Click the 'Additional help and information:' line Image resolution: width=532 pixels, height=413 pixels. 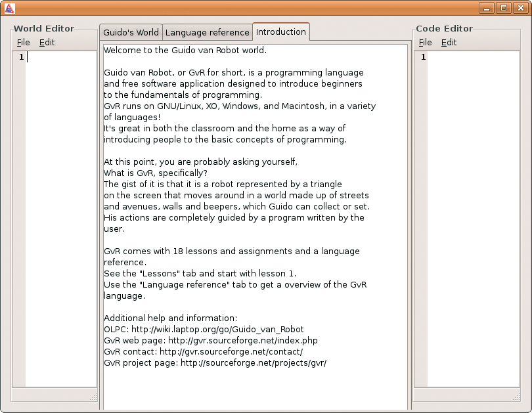pos(170,318)
